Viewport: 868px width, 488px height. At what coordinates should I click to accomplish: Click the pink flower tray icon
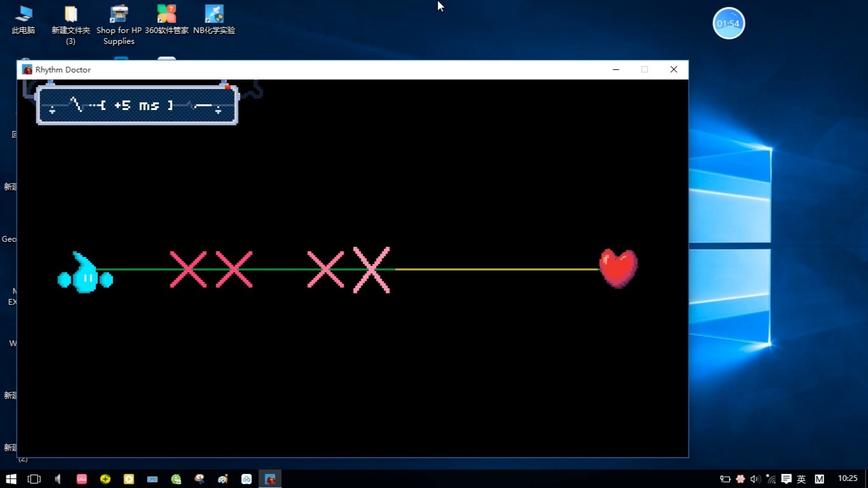740,479
